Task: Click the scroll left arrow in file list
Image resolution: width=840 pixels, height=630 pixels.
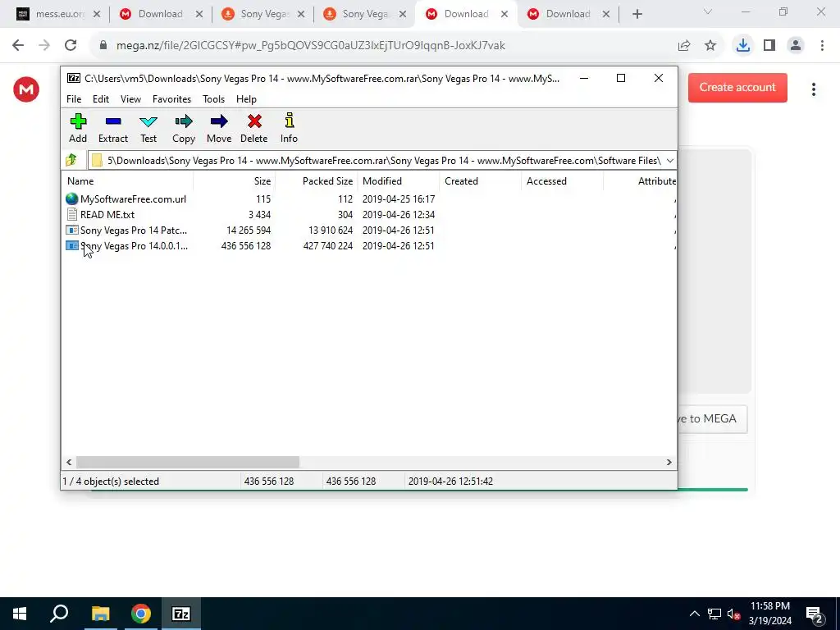Action: [x=69, y=462]
